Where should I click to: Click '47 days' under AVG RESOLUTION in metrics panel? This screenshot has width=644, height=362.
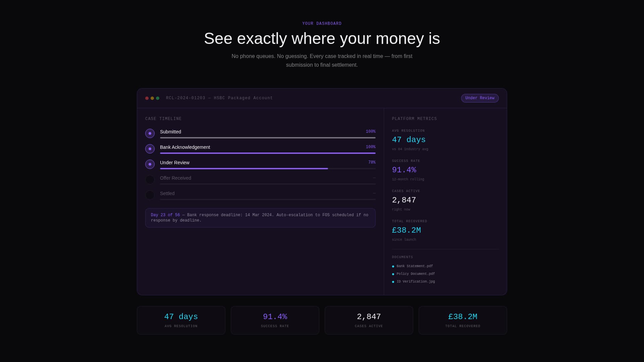(409, 140)
